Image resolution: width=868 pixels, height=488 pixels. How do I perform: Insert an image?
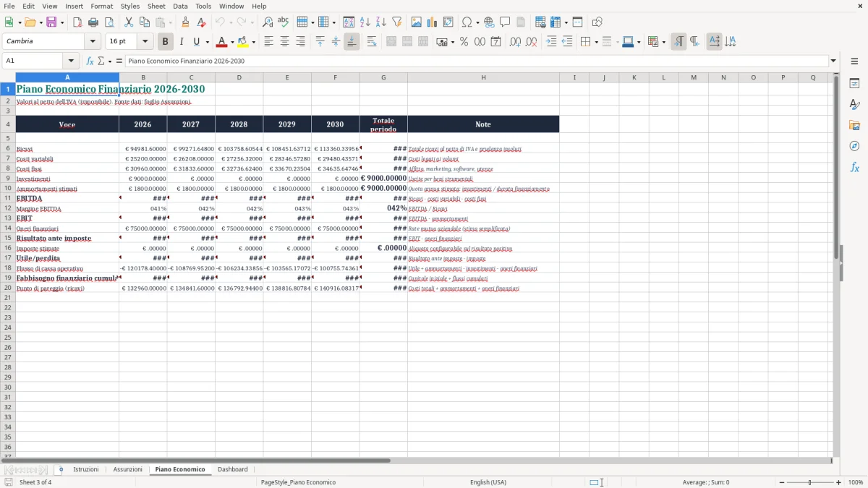pos(417,22)
